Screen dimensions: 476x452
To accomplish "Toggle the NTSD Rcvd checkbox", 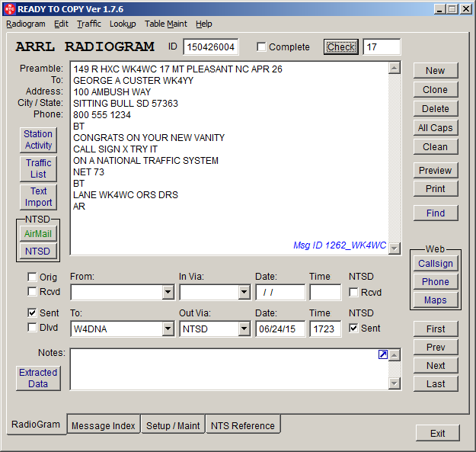I will [x=353, y=292].
